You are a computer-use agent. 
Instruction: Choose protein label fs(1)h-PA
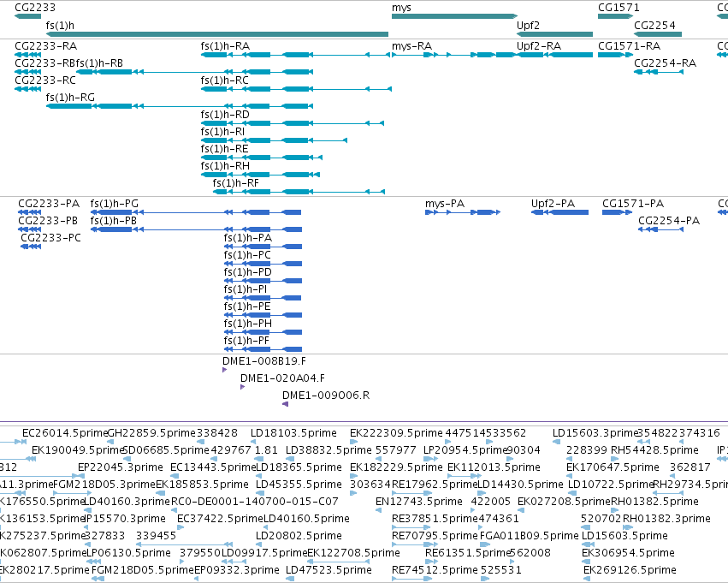pyautogui.click(x=248, y=238)
